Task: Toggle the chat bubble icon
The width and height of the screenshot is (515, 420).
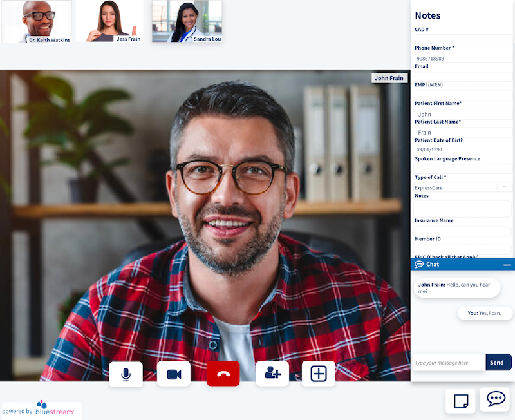Action: (496, 399)
